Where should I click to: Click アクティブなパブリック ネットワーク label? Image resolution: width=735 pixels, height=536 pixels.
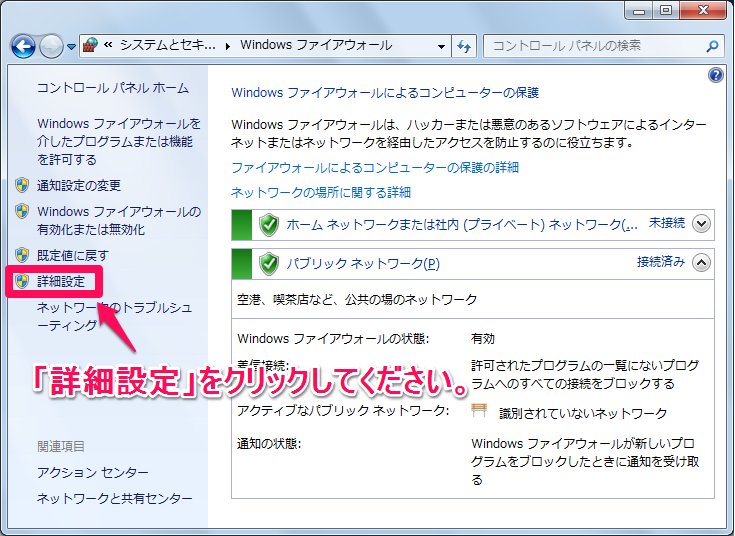point(343,411)
